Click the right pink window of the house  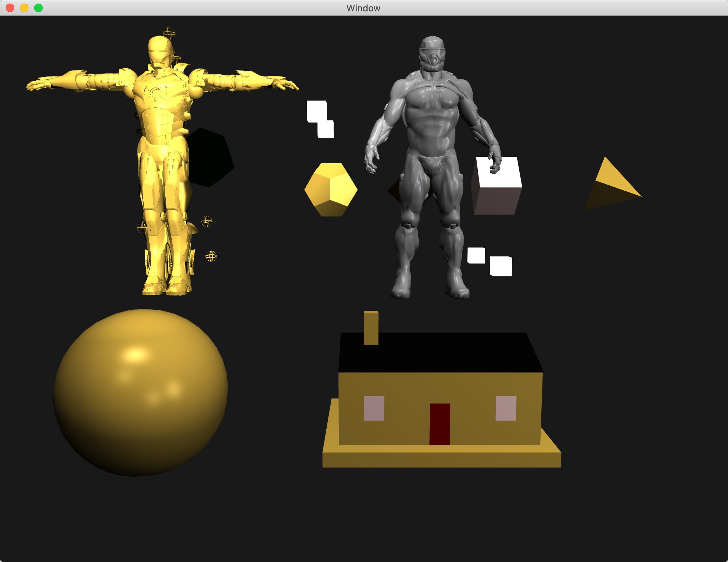click(x=506, y=408)
